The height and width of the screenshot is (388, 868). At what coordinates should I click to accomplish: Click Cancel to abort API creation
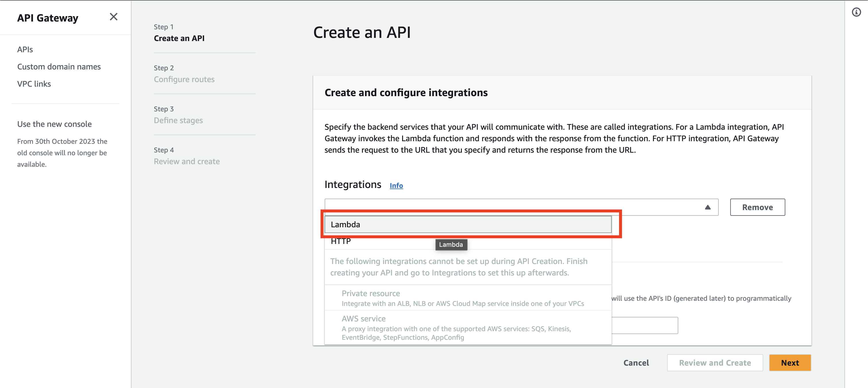[x=635, y=362]
